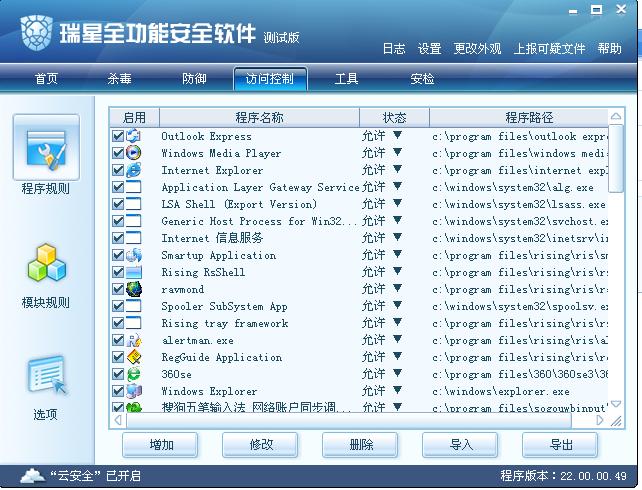Open the 上报可疑文件 report suspicious file link

point(549,49)
